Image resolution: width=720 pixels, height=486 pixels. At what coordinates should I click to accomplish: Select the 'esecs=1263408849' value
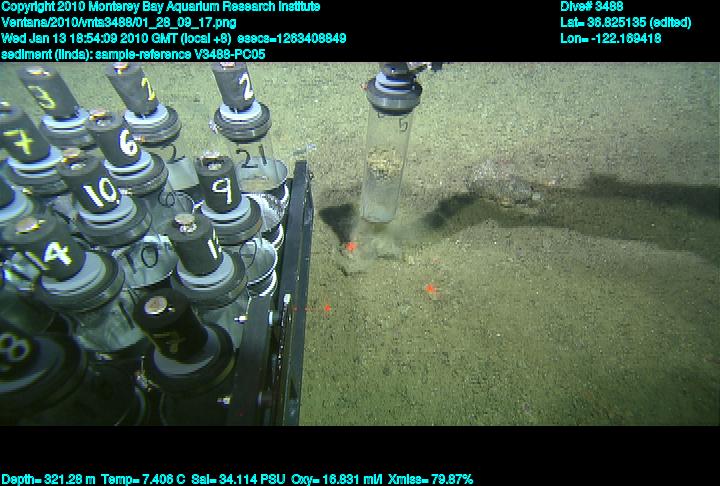click(x=292, y=38)
